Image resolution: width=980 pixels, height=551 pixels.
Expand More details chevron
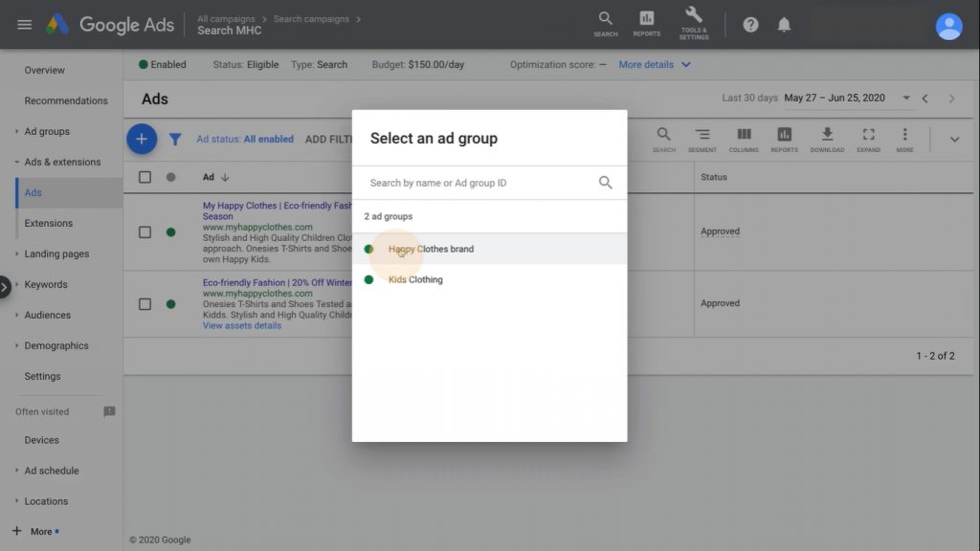(x=685, y=64)
